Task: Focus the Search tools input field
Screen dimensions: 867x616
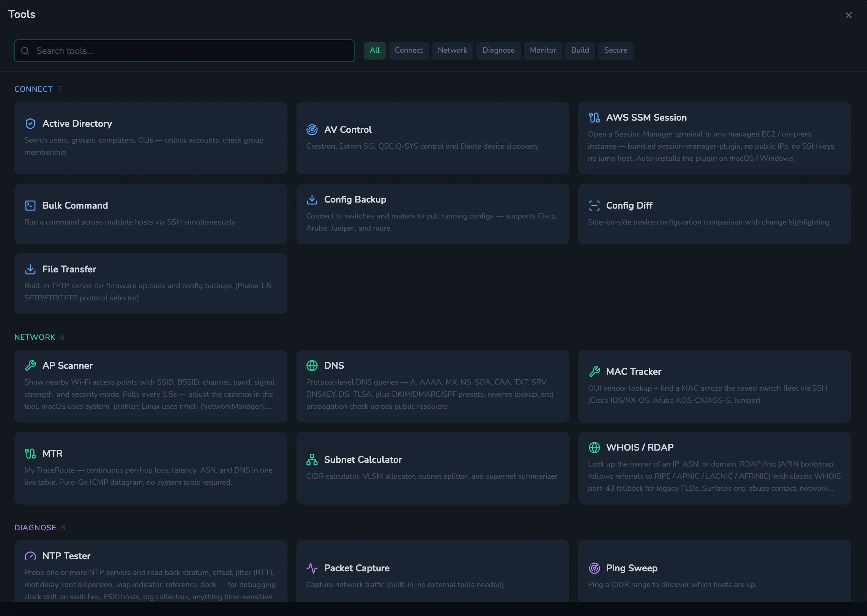Action: tap(184, 51)
